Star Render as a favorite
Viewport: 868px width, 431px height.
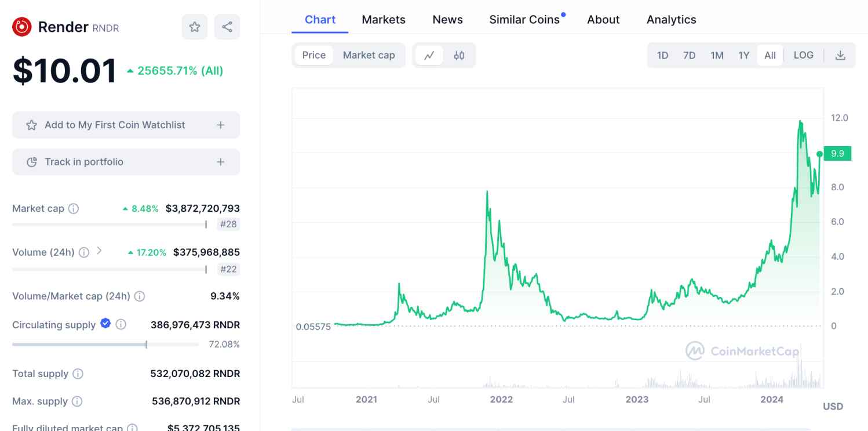(195, 27)
